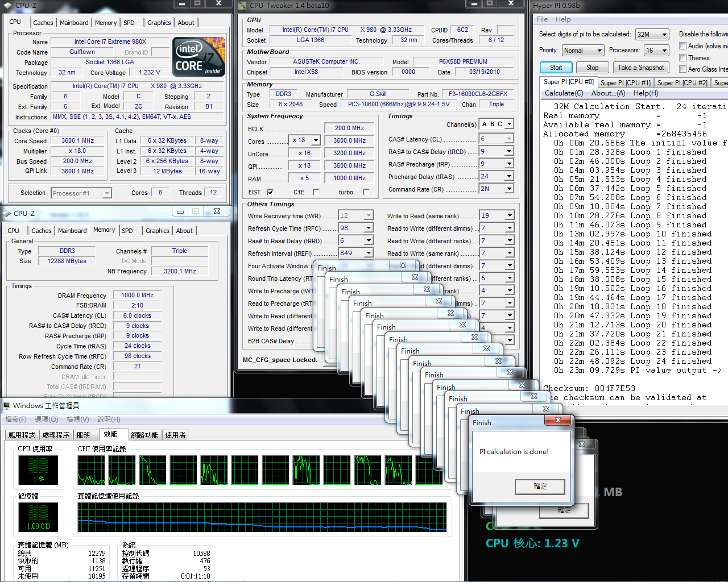Click the lower CPU-Z window title icon
The width and height of the screenshot is (728, 582).
(x=7, y=214)
